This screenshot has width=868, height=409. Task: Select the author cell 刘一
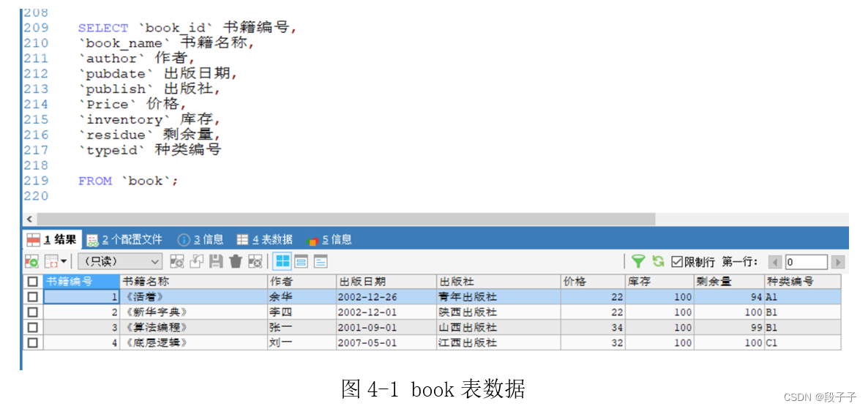tap(302, 342)
